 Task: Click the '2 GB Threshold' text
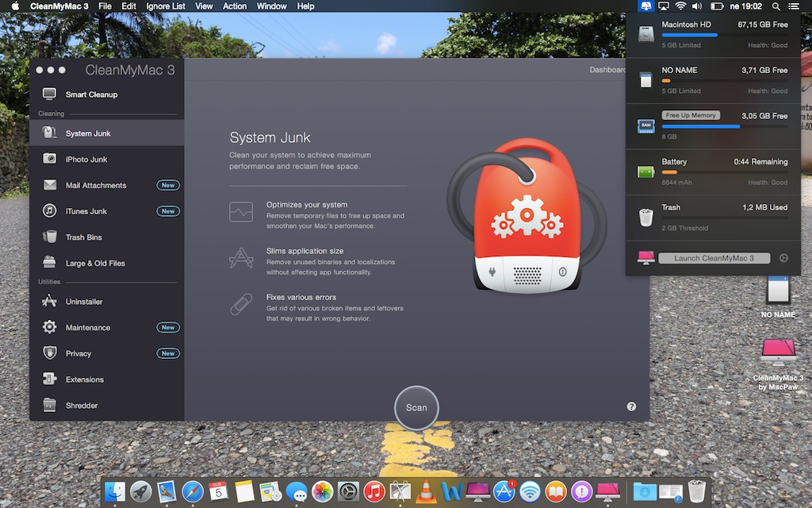coord(684,228)
